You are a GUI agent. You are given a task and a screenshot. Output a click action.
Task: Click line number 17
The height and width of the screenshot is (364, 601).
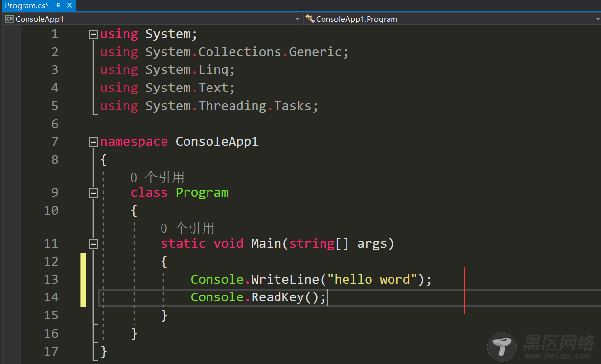point(51,351)
